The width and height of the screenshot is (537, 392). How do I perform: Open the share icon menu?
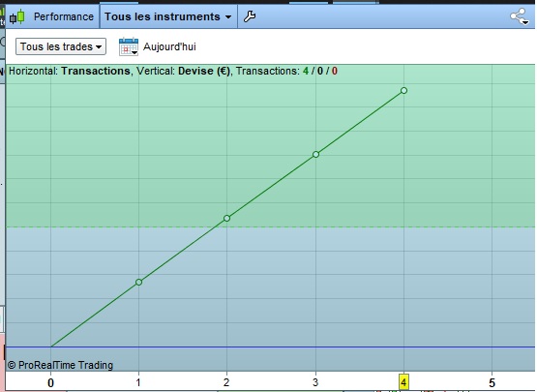point(520,16)
